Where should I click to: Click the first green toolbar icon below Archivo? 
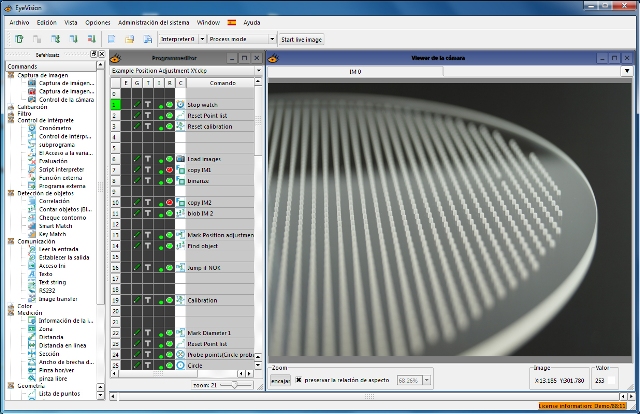click(x=19, y=39)
